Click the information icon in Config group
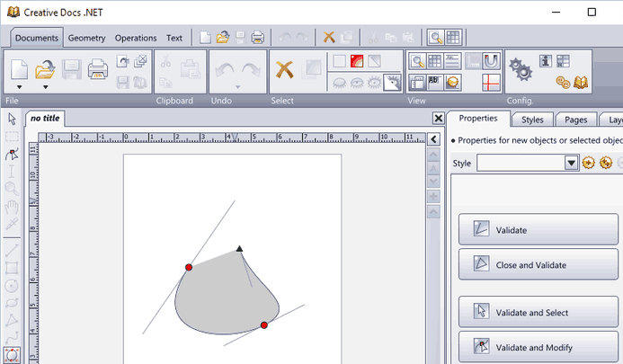The width and height of the screenshot is (623, 364). (x=546, y=61)
